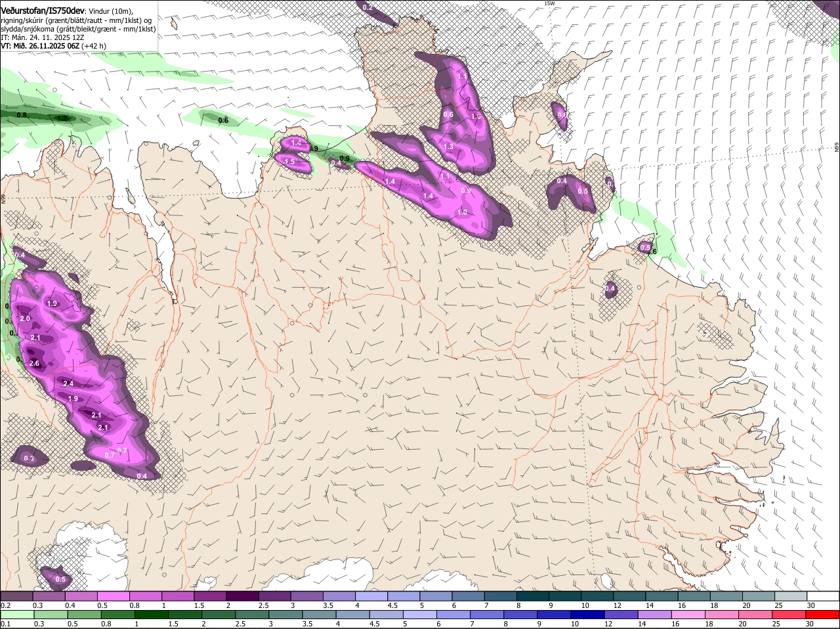
Task: Click the 1.3 snowfall value on the map
Action: coord(449,147)
